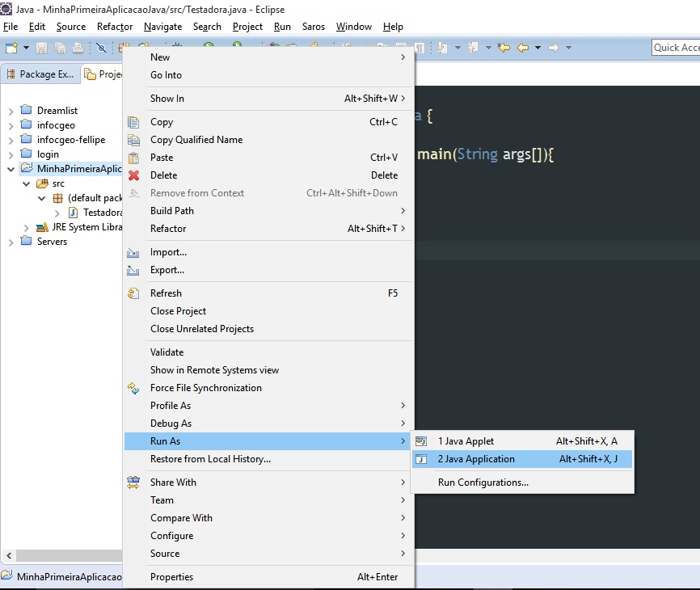700x590 pixels.
Task: Click the Paste clipboard icon
Action: pyautogui.click(x=133, y=158)
